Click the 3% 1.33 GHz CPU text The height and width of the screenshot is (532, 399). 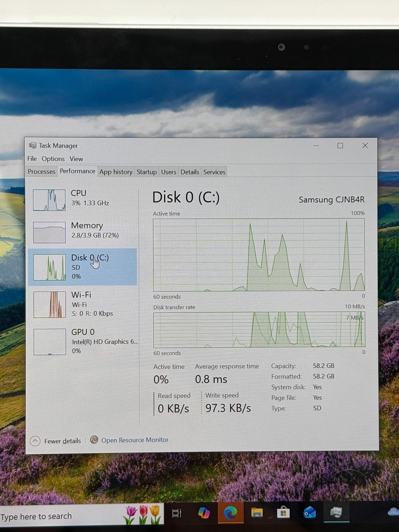(x=90, y=203)
